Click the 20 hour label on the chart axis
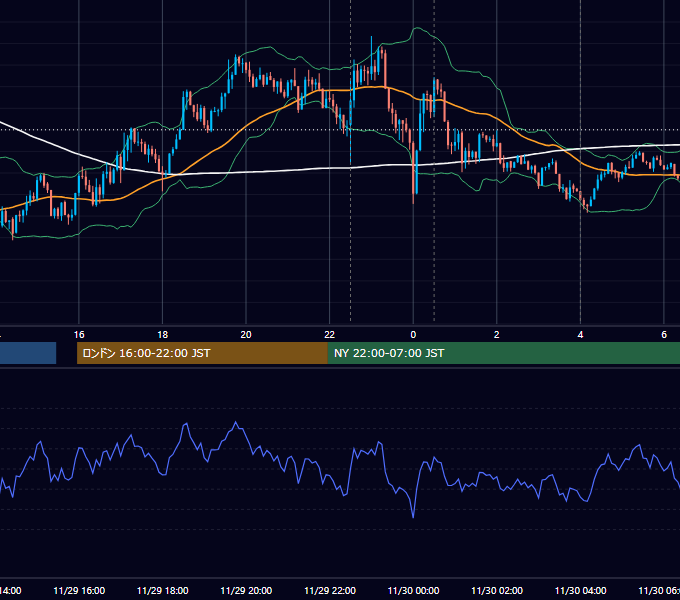 coord(246,335)
